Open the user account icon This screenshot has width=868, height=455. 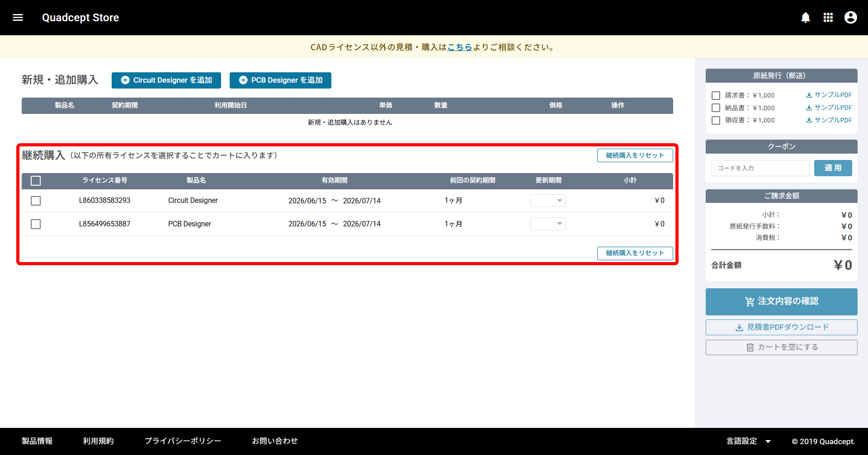(851, 18)
